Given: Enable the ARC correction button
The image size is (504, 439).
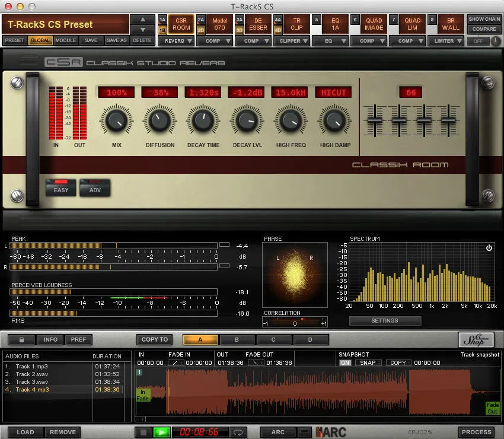Looking at the screenshot, I should (277, 432).
